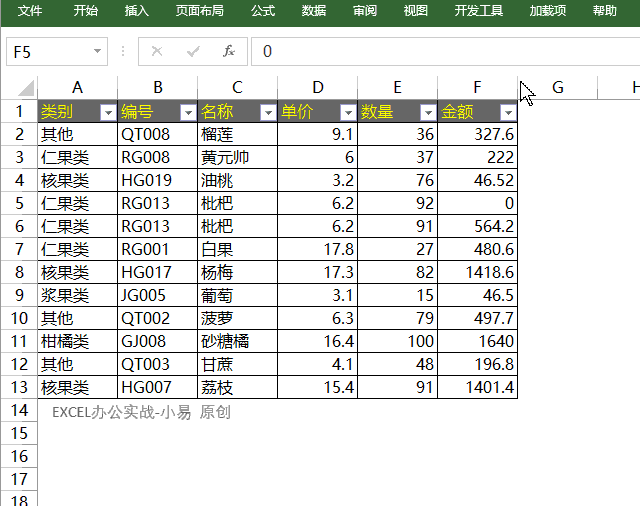
Task: Open the 类别 column filter dropdown
Action: pyautogui.click(x=108, y=112)
